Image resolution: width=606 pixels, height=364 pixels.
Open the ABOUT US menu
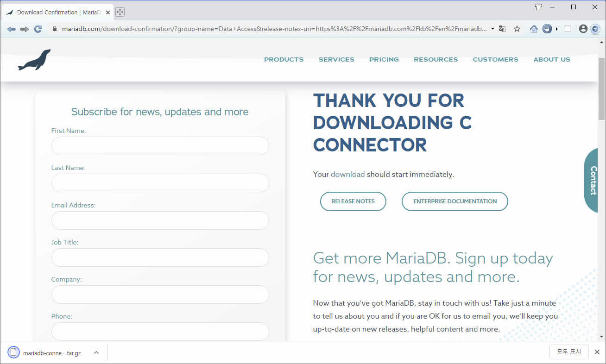click(x=552, y=59)
